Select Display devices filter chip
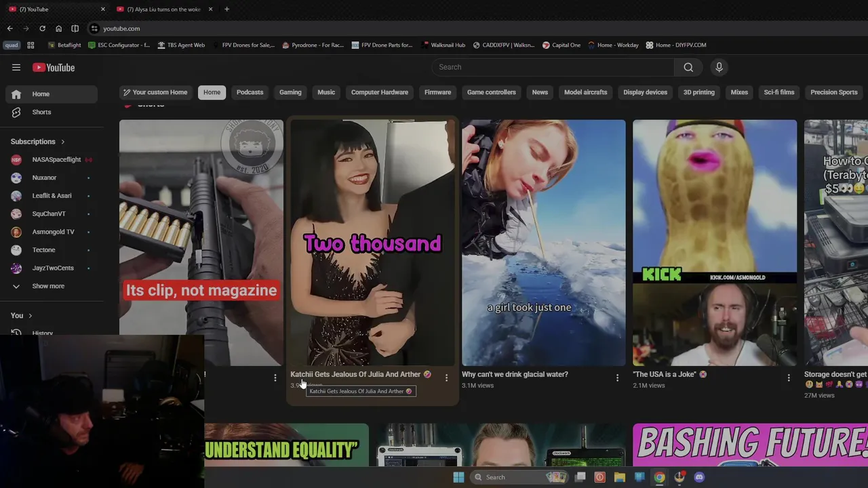The image size is (868, 488). click(x=646, y=92)
